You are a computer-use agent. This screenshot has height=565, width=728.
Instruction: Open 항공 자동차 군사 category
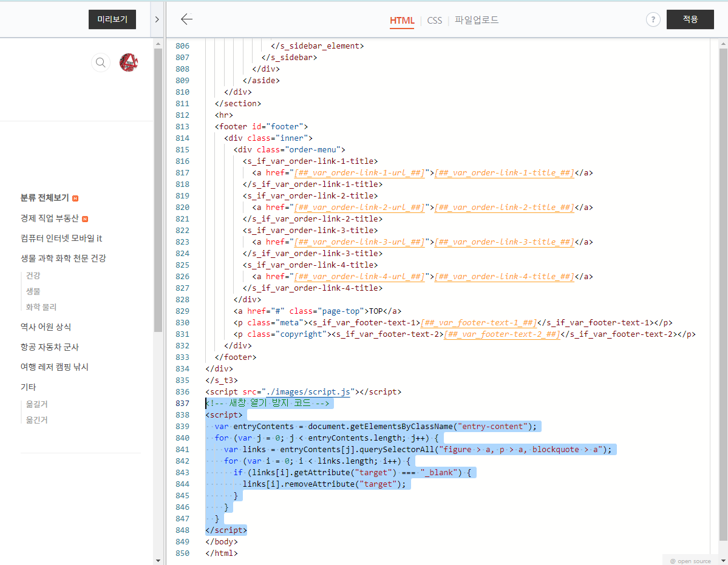(x=50, y=347)
